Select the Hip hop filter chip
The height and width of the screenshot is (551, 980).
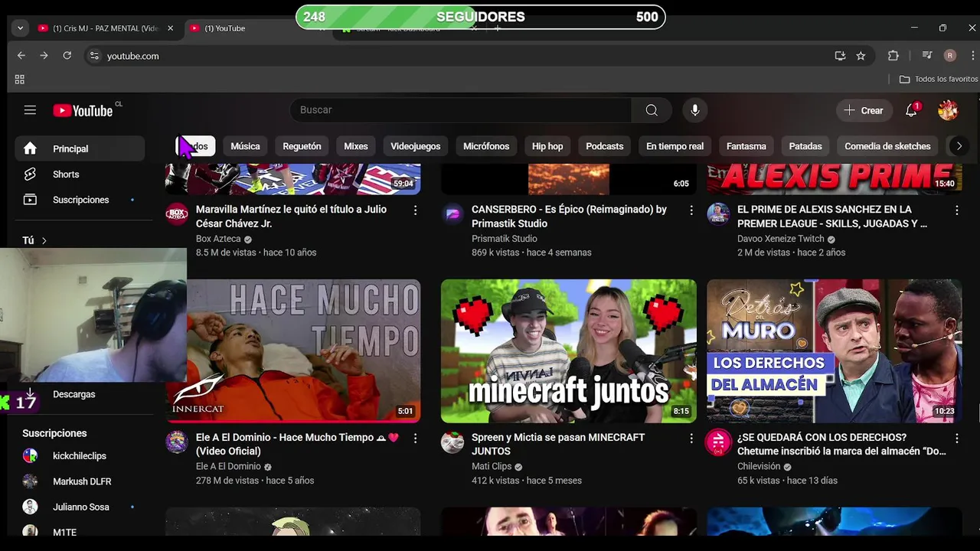pos(547,146)
